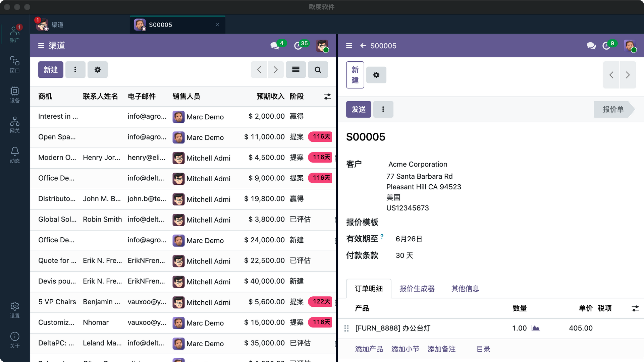This screenshot has width=644, height=362.
Task: Open chat messages icon with badge 4
Action: pyautogui.click(x=275, y=46)
